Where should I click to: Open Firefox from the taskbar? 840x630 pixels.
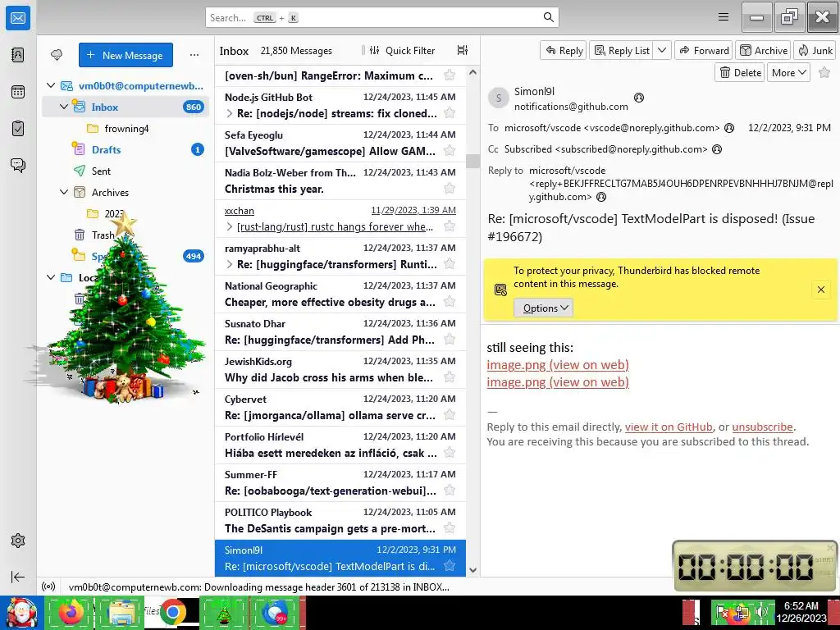pos(71,612)
